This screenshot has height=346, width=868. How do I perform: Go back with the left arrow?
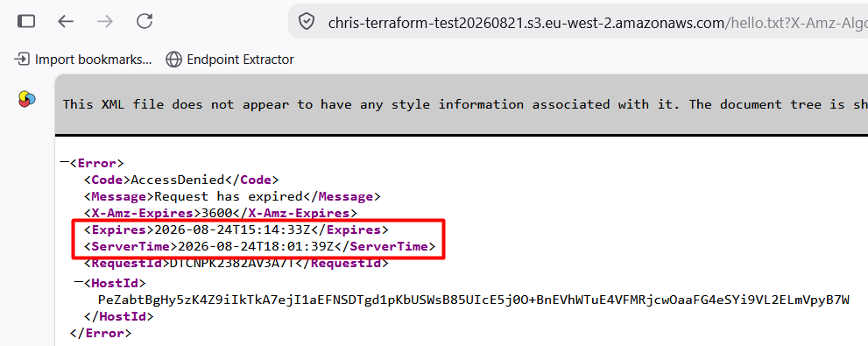point(66,22)
